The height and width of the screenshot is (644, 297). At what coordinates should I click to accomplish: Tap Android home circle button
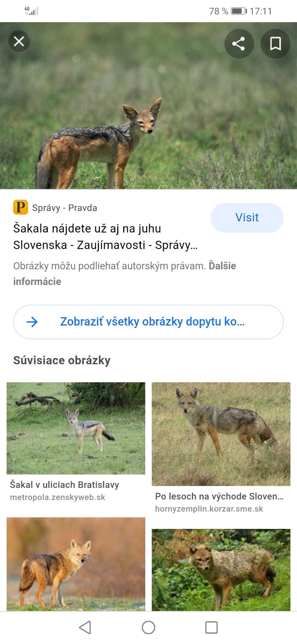tap(148, 627)
